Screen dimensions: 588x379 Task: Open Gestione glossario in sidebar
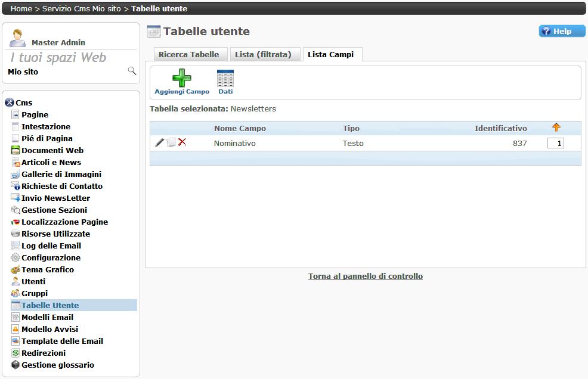pyautogui.click(x=57, y=365)
